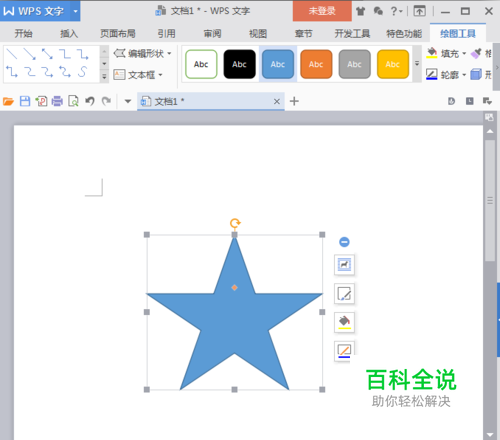Click the layout options floating button
Viewport: 500px width, 440px height.
coord(344,265)
